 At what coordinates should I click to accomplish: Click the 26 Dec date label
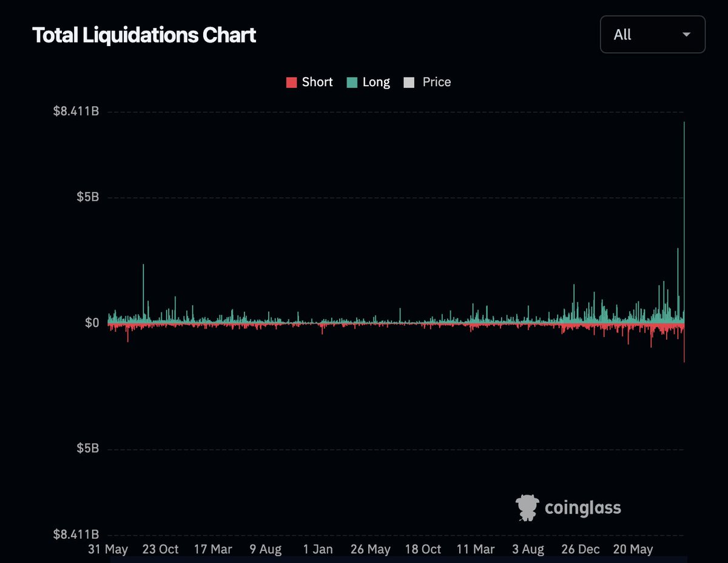click(x=579, y=550)
